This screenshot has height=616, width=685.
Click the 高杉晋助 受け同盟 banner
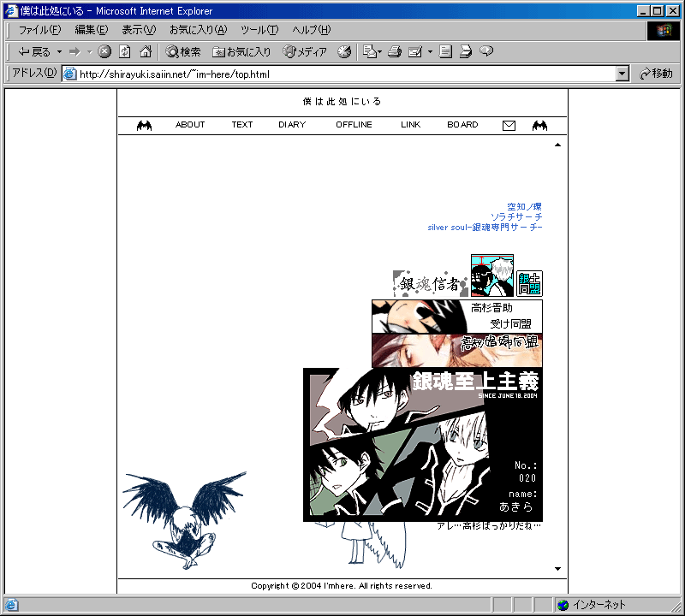(x=457, y=317)
